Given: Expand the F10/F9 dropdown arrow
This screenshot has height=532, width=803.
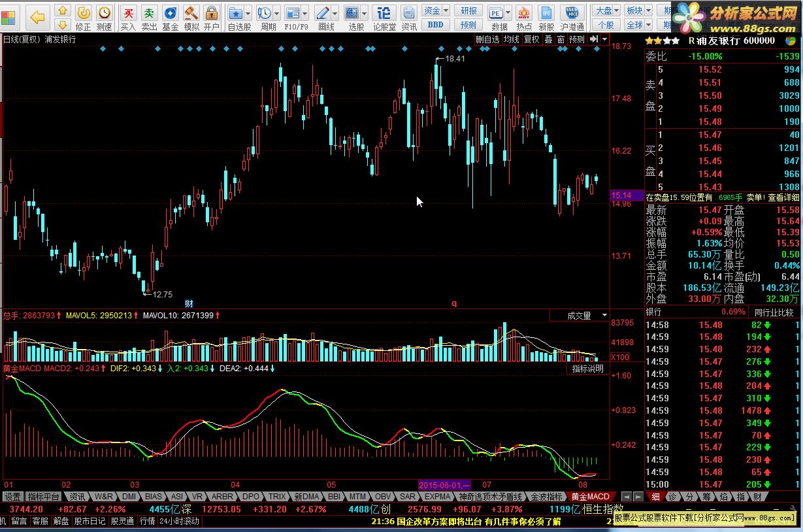Looking at the screenshot, I should coord(306,13).
